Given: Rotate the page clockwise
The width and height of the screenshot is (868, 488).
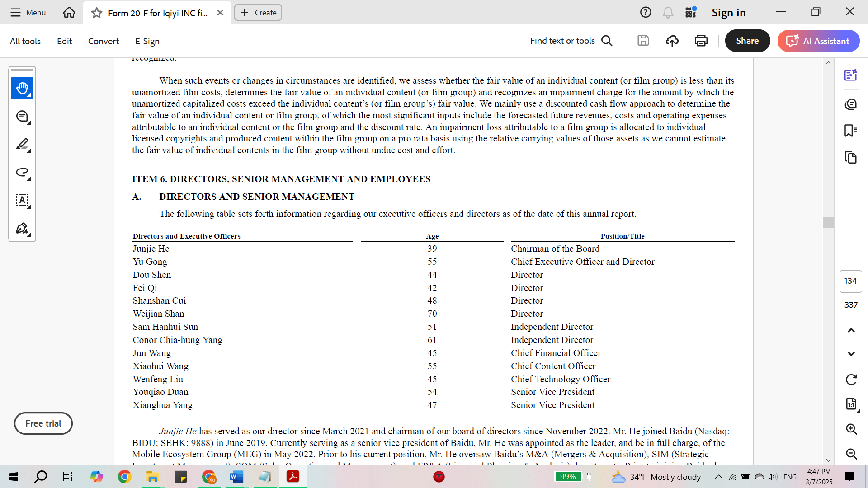Looking at the screenshot, I should tap(851, 380).
